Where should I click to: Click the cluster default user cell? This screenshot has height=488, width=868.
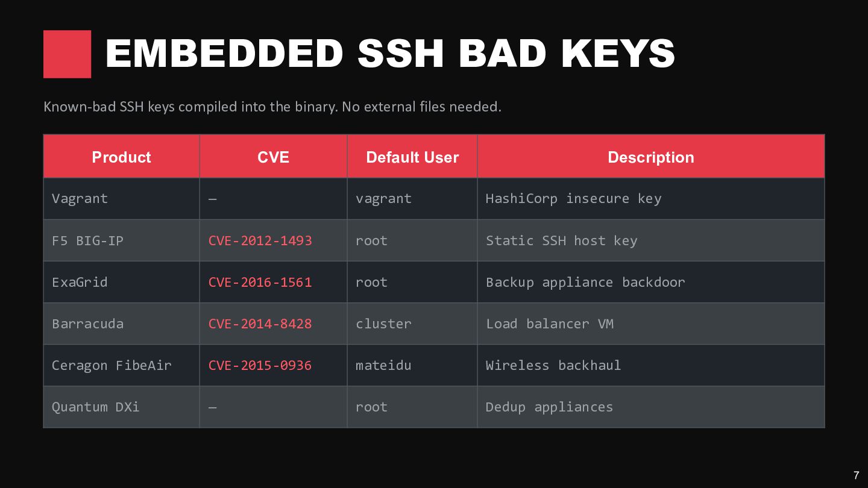[412, 324]
